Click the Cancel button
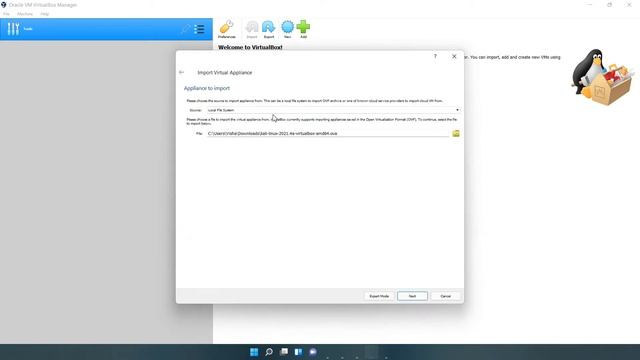This screenshot has height=360, width=640. pyautogui.click(x=445, y=296)
